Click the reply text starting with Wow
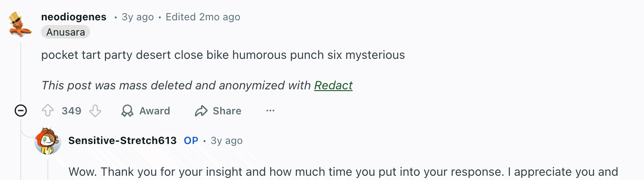The image size is (644, 180). 343,172
